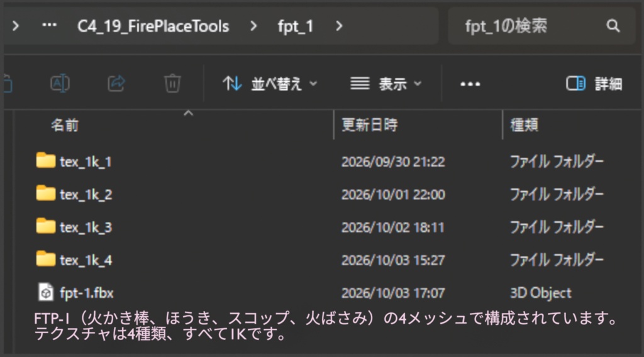Sort by 更新日時 column header
The height and width of the screenshot is (357, 644).
coord(370,124)
